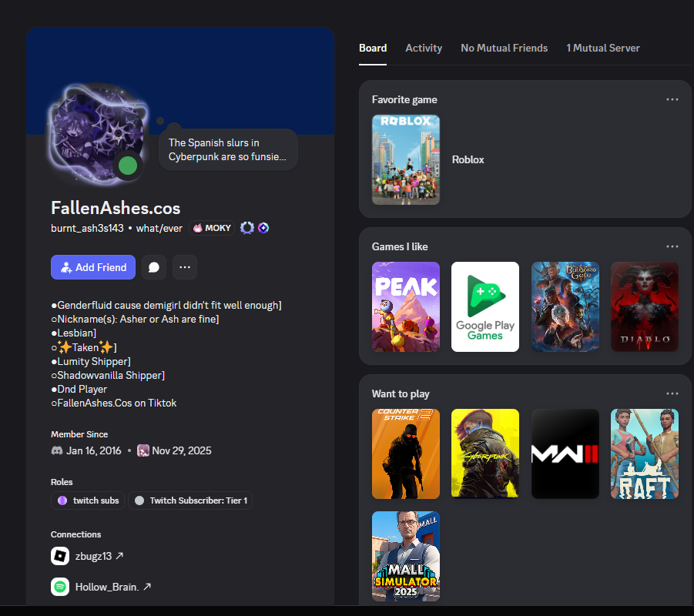This screenshot has height=616, width=694.
Task: Open Games I like widget options menu
Action: [672, 246]
